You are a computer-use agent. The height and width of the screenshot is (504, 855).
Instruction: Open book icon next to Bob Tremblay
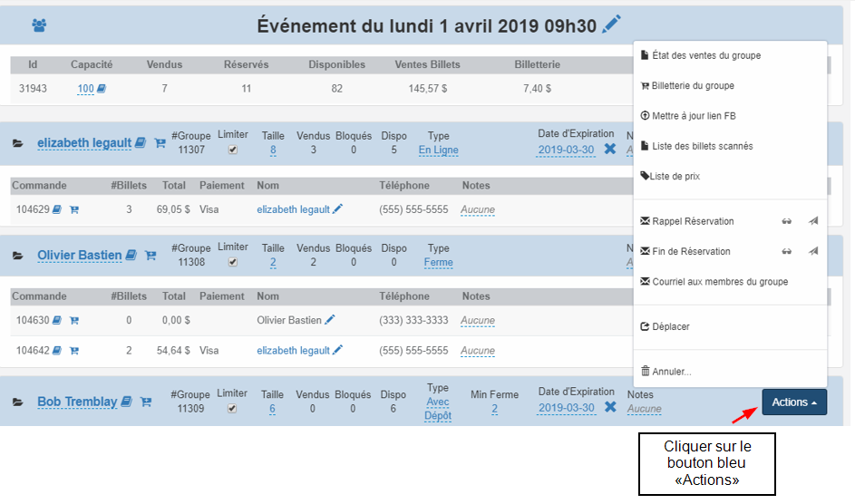point(127,401)
